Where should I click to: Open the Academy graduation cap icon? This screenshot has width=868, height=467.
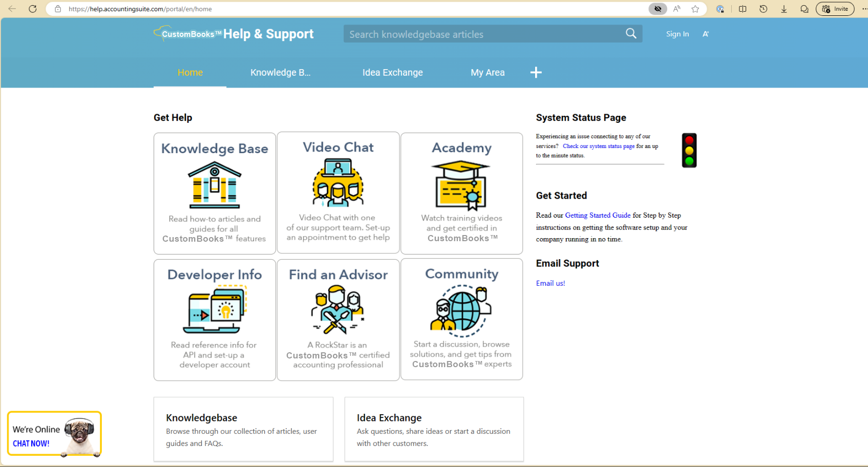pyautogui.click(x=461, y=185)
